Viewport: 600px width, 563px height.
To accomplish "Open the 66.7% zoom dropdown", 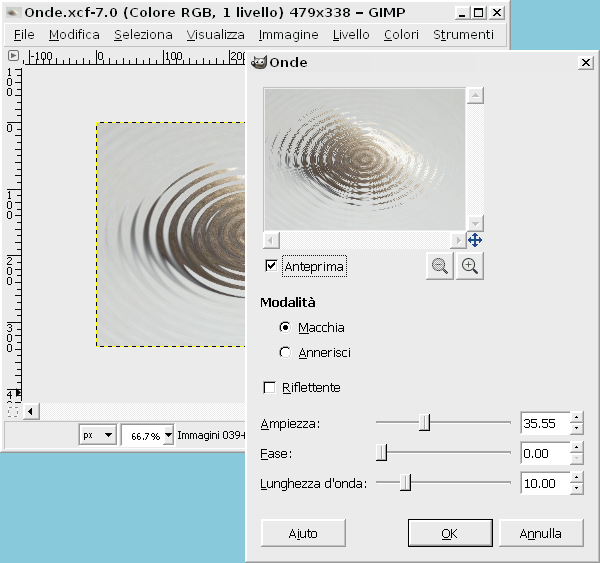I will point(147,436).
